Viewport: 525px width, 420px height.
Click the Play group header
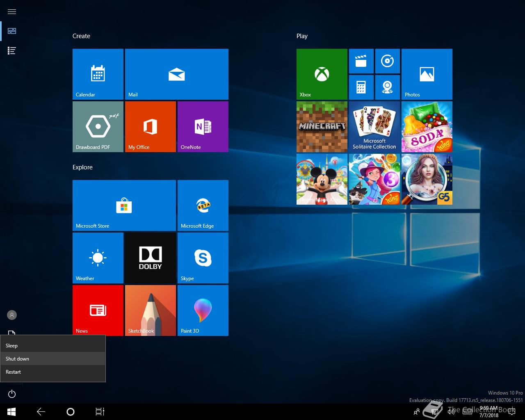tap(302, 36)
